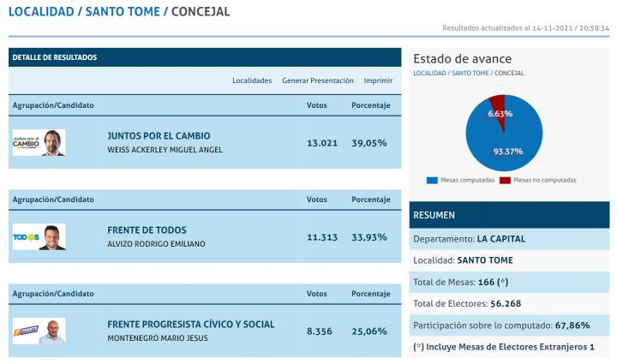617x364 pixels.
Task: Click Localidad: SANTO TOME row
Action: point(509,260)
